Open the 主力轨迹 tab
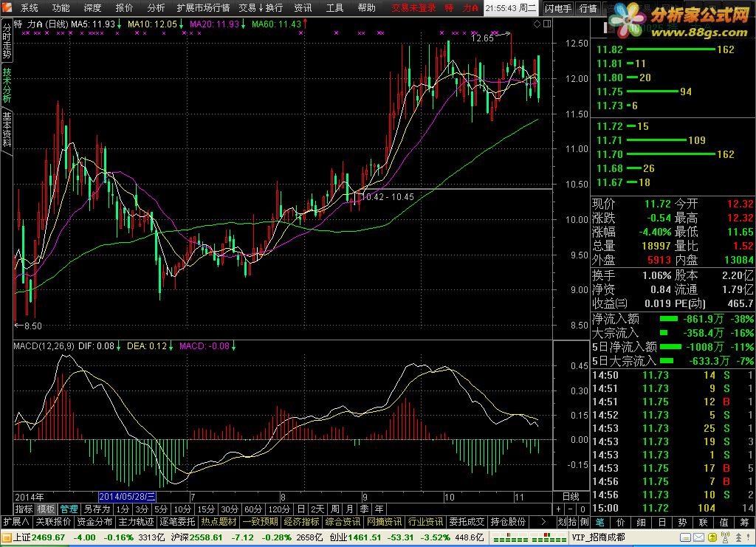This screenshot has width=756, height=547. 136,522
